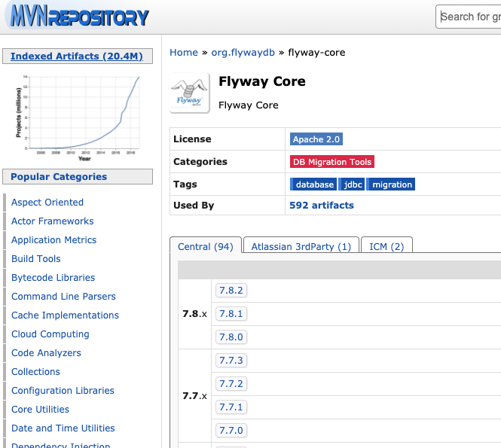Screen dimensions: 501x448
Task: Open version 7.7.1
Action: pos(231,407)
